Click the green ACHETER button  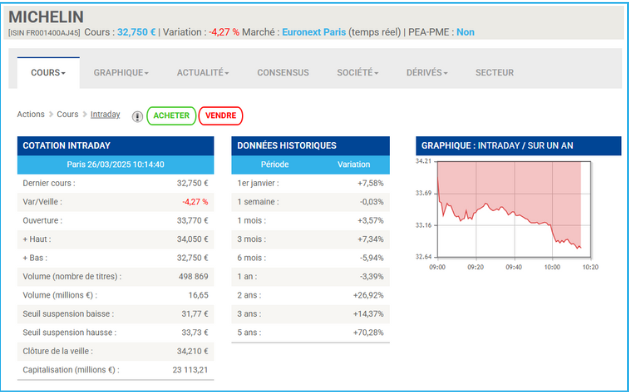[171, 116]
